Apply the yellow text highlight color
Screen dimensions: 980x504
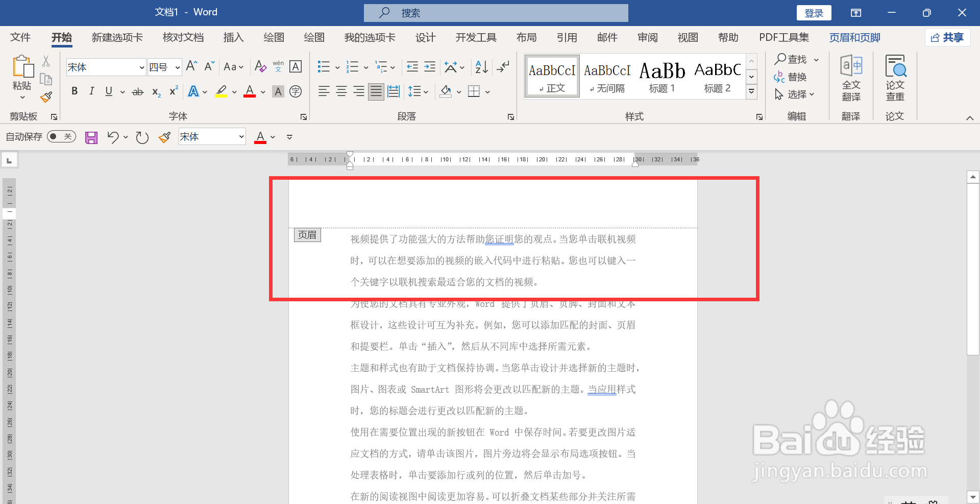click(221, 91)
